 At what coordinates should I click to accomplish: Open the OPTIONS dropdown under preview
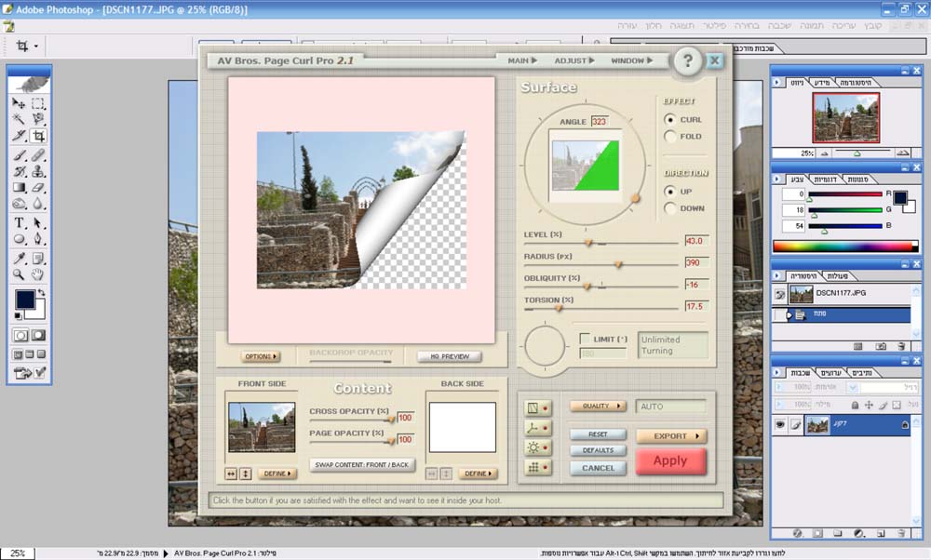[261, 356]
